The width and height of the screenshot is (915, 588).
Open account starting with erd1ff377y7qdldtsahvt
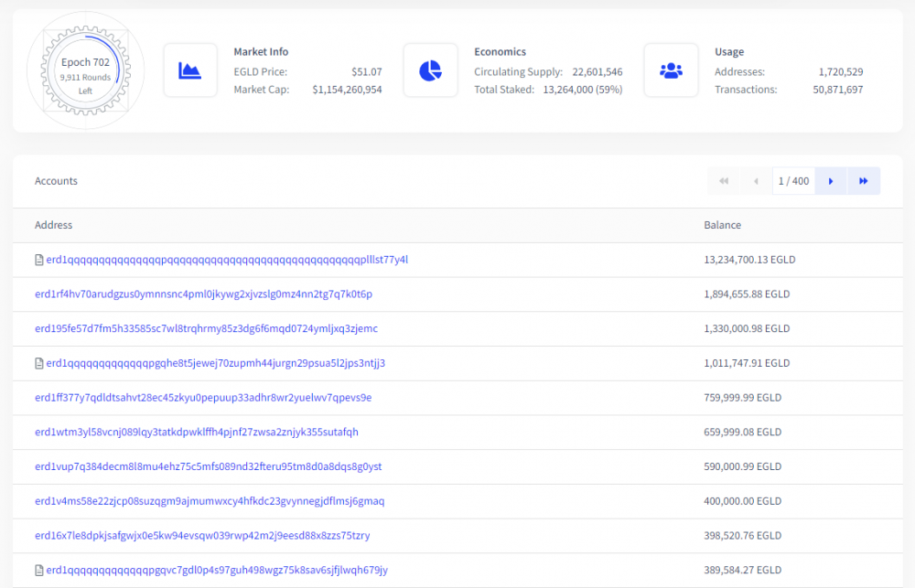click(203, 398)
